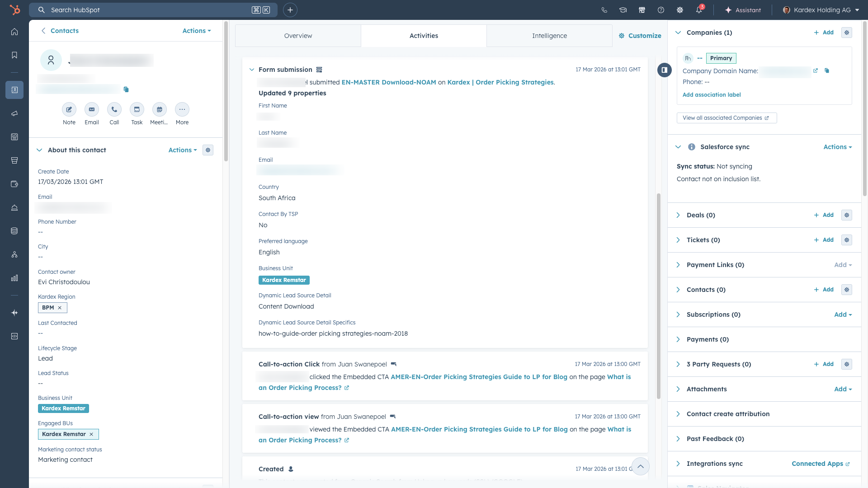The width and height of the screenshot is (868, 488).
Task: Switch to the Intelligence tab
Action: point(549,36)
